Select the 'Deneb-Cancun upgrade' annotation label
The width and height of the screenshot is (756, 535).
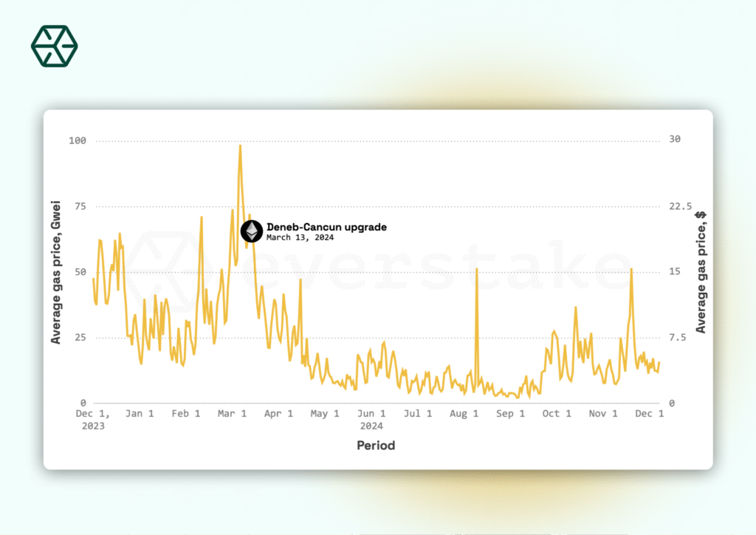pos(326,227)
